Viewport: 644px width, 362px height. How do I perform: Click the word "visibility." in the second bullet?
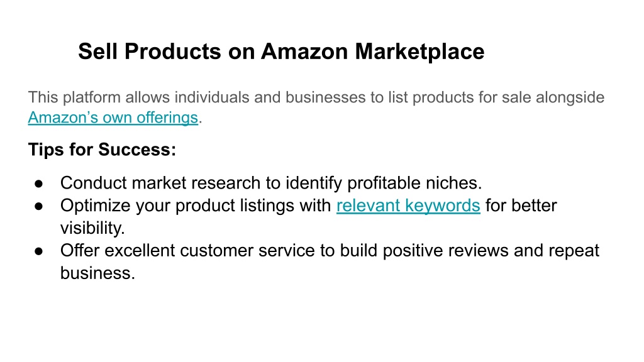click(x=92, y=228)
